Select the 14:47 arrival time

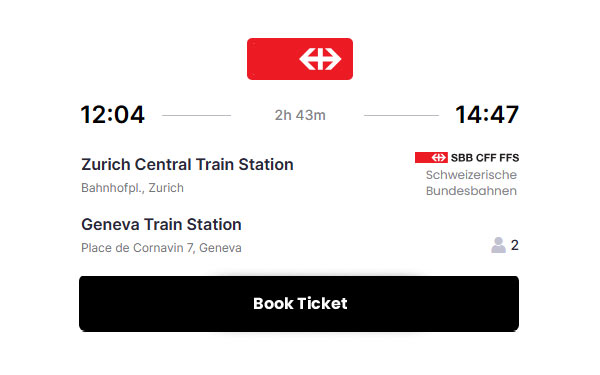(487, 114)
